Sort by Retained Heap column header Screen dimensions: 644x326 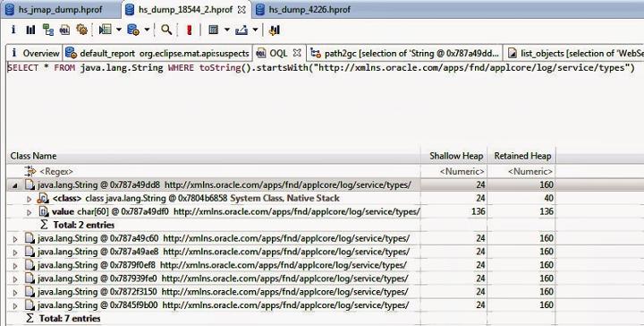pos(521,156)
